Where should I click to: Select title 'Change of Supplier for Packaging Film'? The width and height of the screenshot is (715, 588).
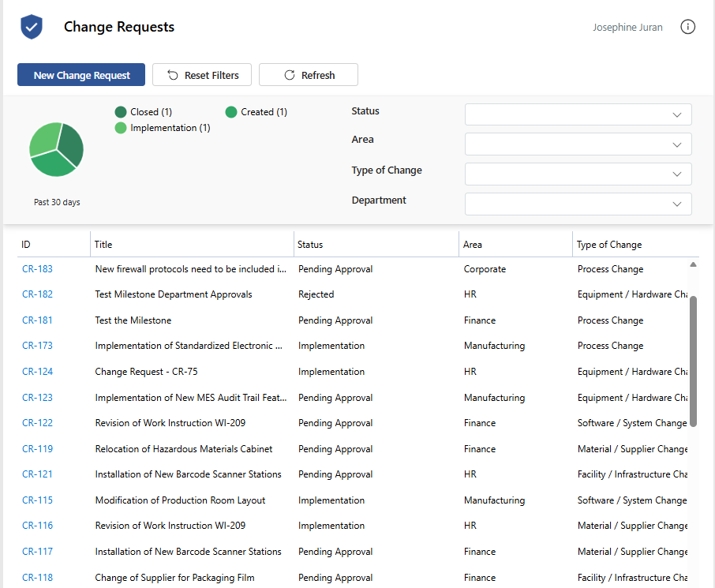[x=174, y=578]
